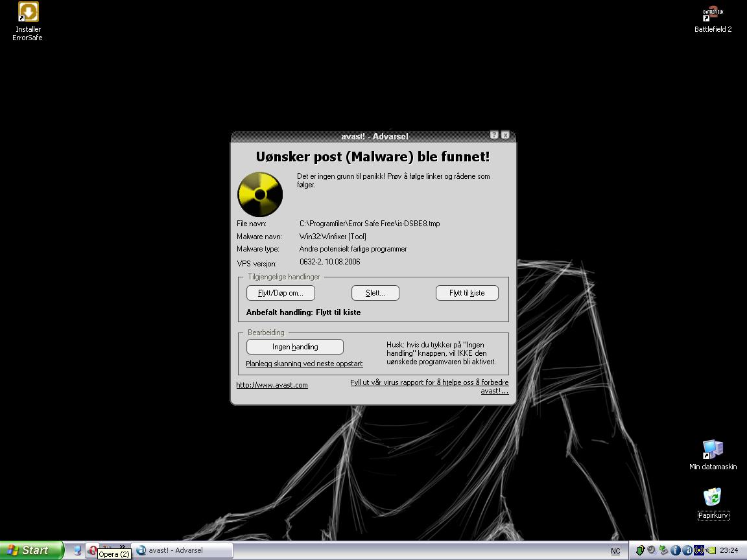Click the wireless signal tray icon
747x560 pixels.
699,550
